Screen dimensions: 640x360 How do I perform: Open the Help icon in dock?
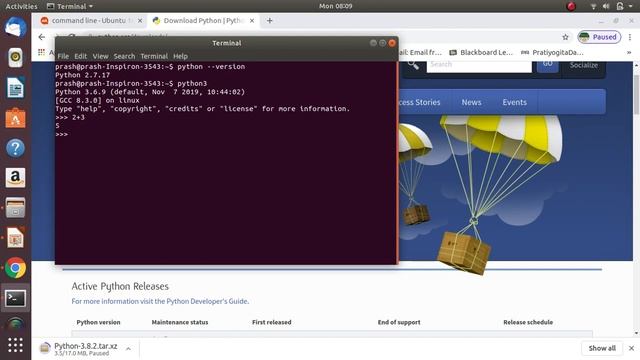[x=16, y=148]
